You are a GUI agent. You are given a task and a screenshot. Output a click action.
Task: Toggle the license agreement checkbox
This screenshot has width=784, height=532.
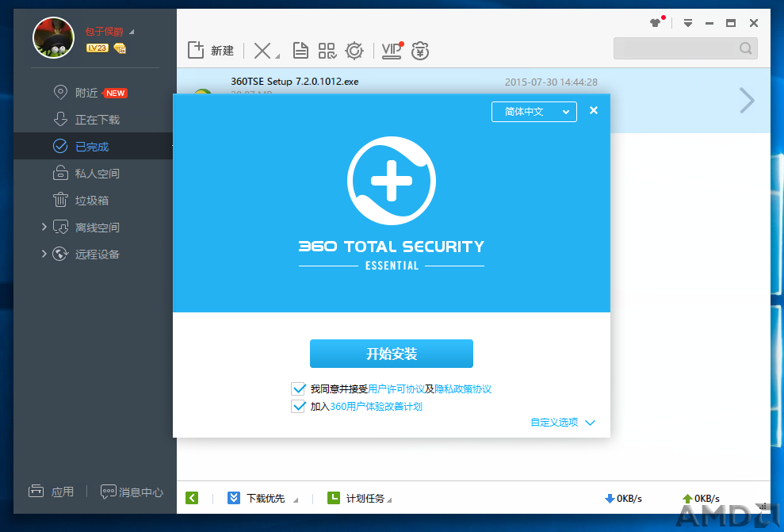[298, 388]
